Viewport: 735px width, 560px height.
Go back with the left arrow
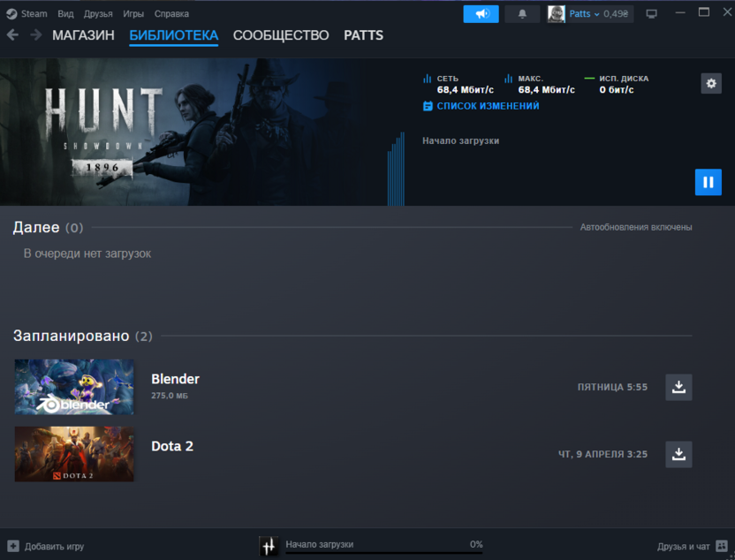tap(12, 35)
